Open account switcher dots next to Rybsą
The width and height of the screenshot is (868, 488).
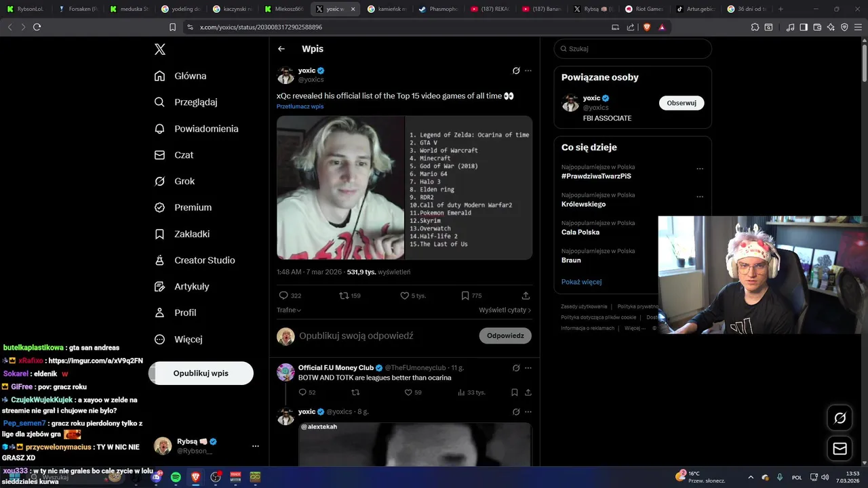coord(256,446)
